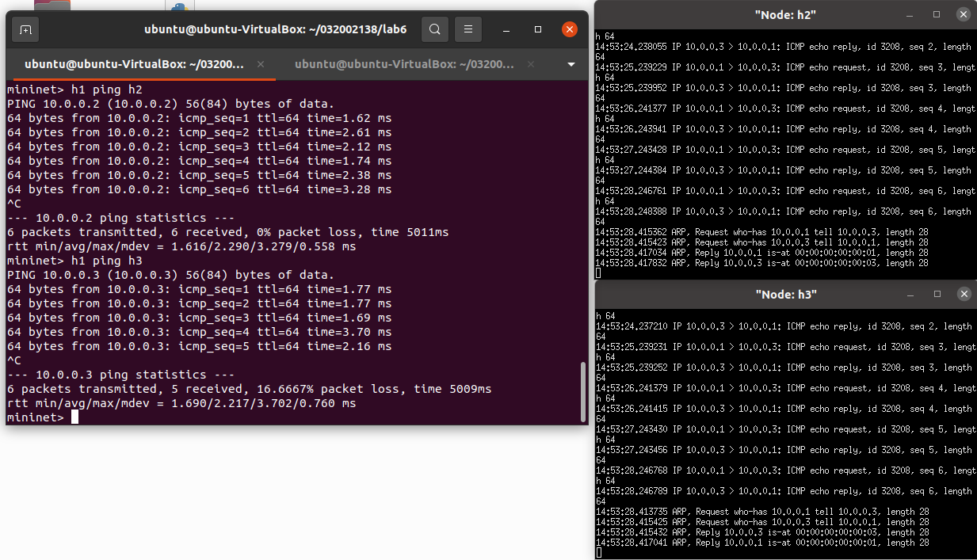Maximize the "Node: h2" window
This screenshot has width=977, height=560.
(x=937, y=14)
